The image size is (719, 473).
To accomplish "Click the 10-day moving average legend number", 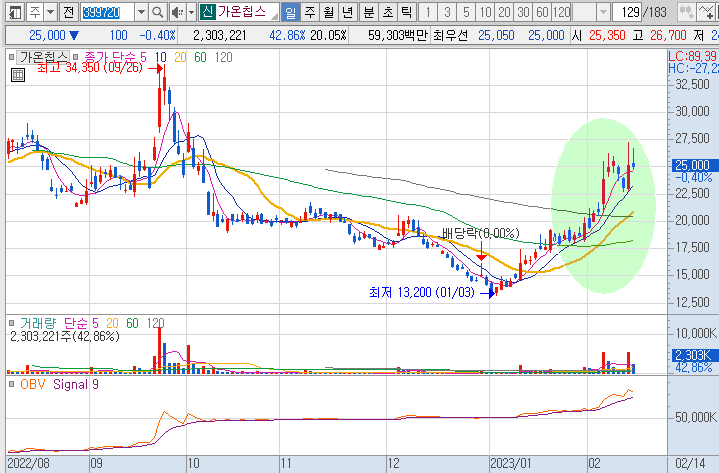I will click(160, 57).
